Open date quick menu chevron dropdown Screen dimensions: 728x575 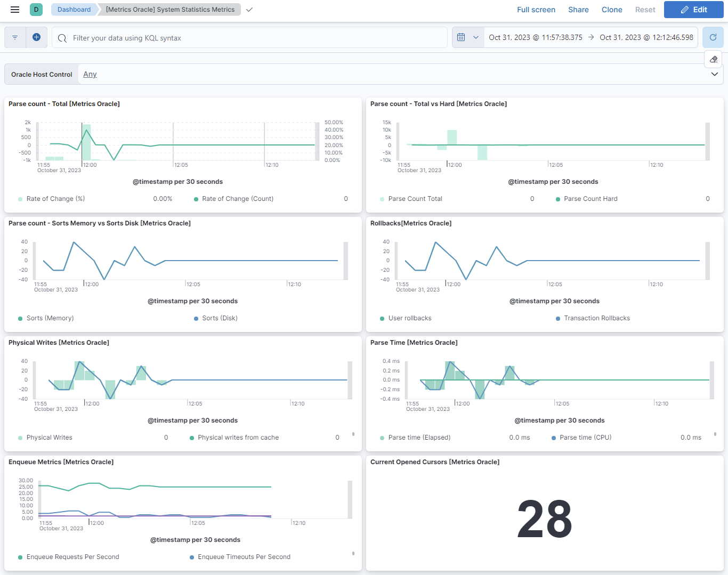[x=476, y=37]
